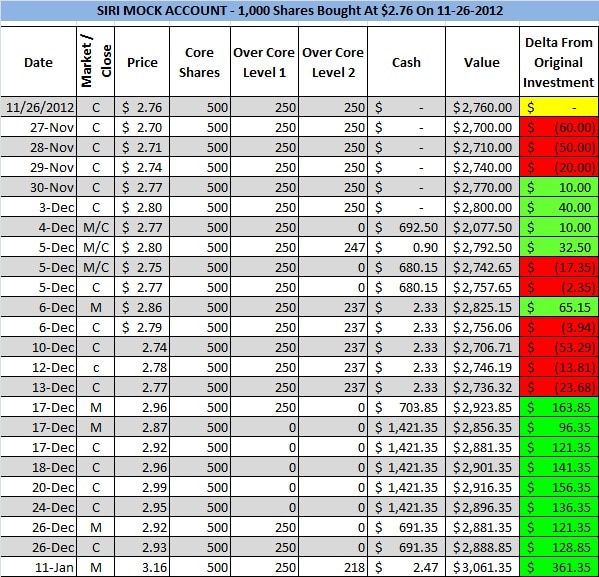The image size is (599, 577).
Task: Click the $2.86 price cell
Action: pos(142,307)
